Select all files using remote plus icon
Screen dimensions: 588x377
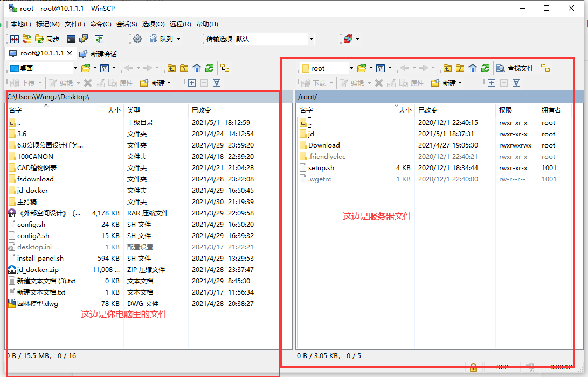point(491,83)
